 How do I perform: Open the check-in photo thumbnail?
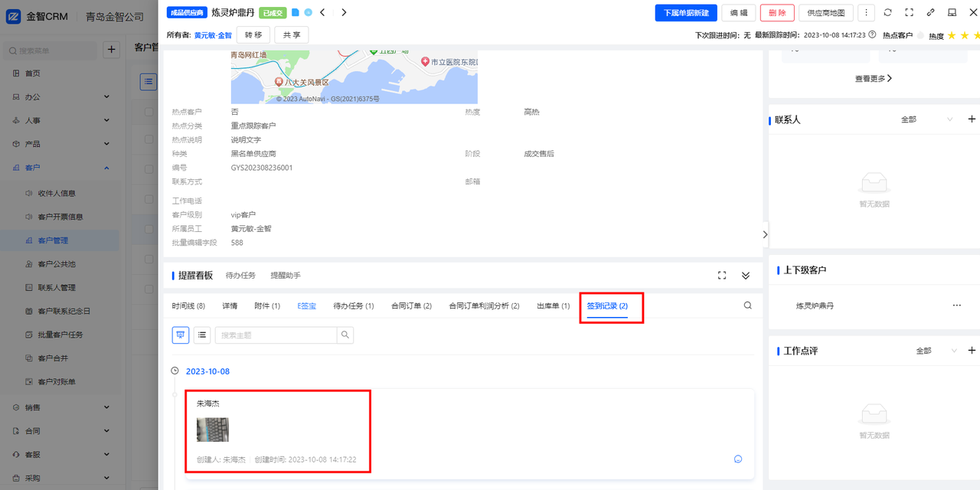pos(213,430)
